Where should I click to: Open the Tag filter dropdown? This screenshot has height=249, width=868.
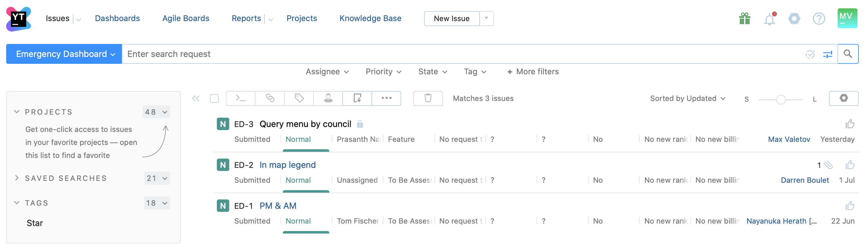coord(475,72)
